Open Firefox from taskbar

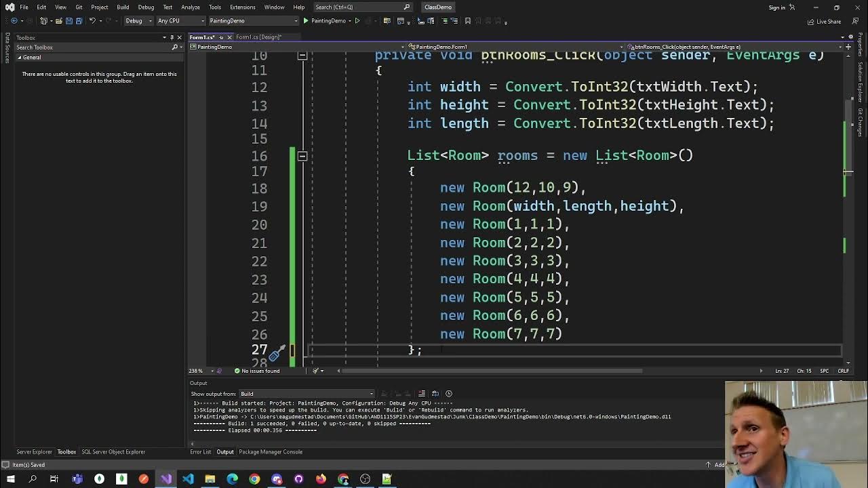tap(321, 479)
